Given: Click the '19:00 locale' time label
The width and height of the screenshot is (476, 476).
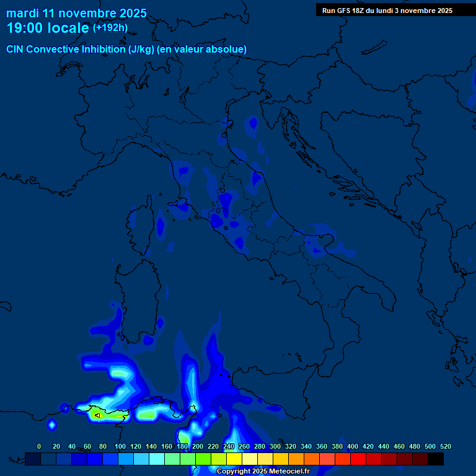Looking at the screenshot, I should point(48,28).
